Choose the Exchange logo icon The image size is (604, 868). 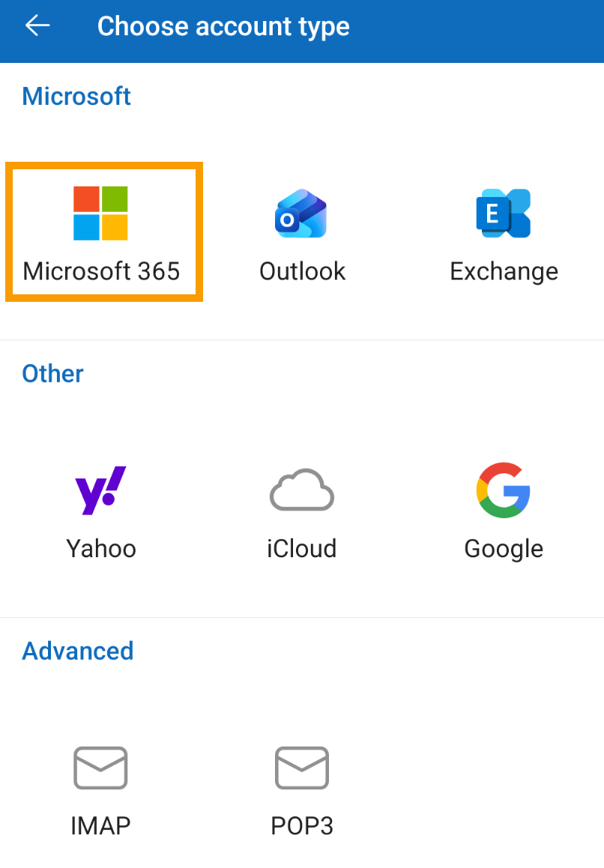(503, 213)
